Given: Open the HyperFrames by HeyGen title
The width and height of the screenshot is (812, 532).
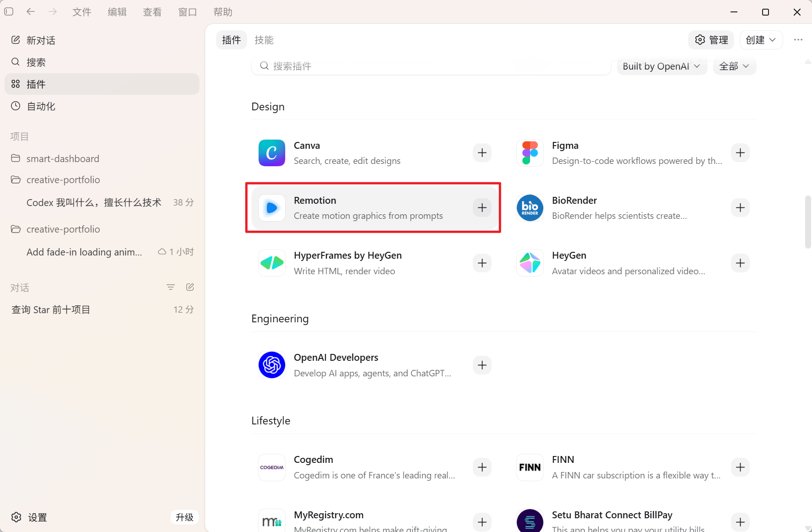Looking at the screenshot, I should (348, 255).
